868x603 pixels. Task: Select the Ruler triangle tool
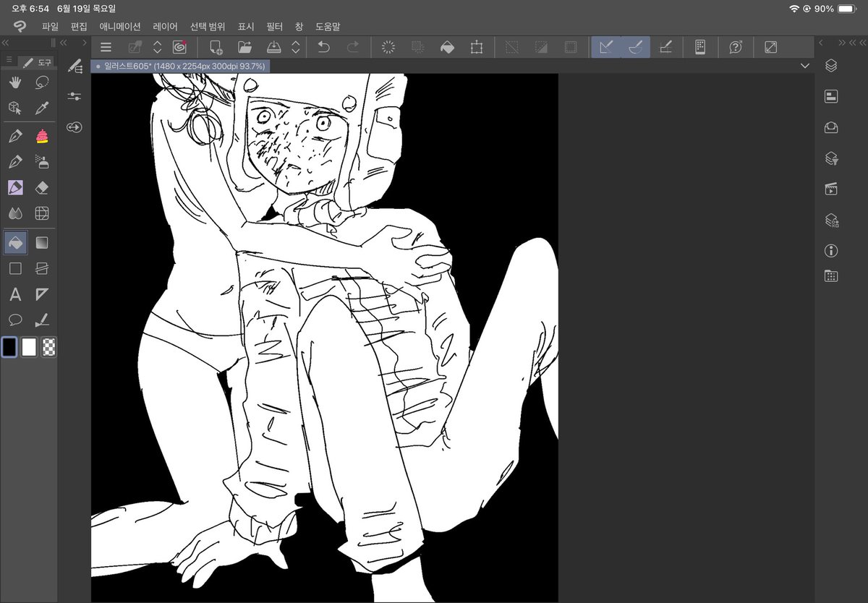tap(42, 294)
